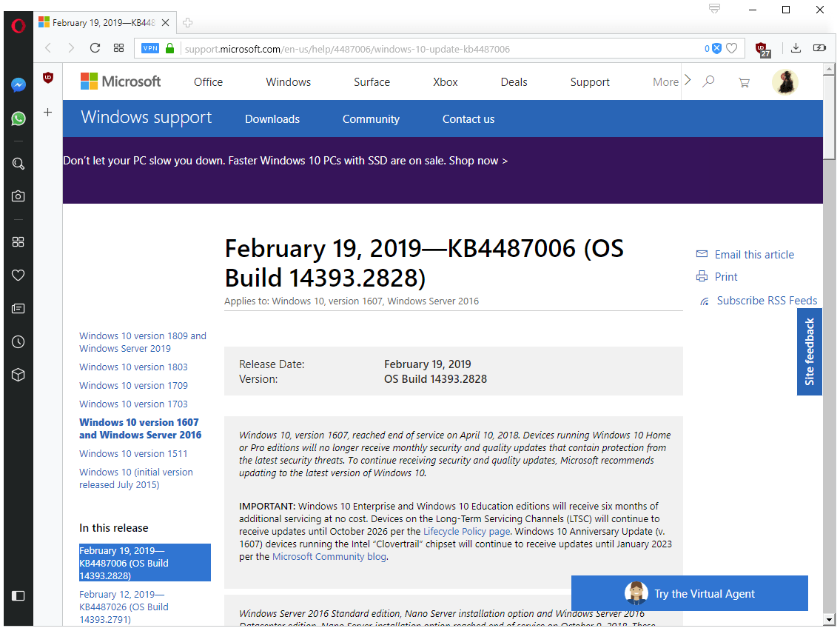
Task: Open bookmarks heart in sidebar
Action: pos(19,275)
